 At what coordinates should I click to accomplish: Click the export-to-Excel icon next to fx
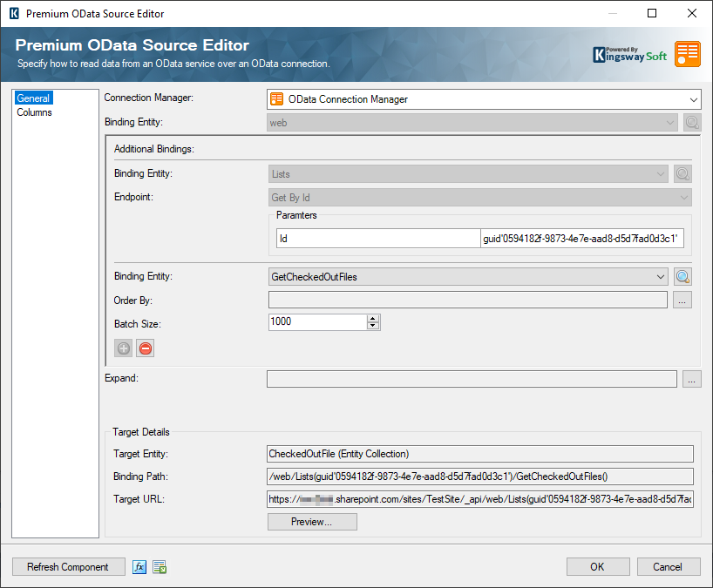[x=160, y=566]
